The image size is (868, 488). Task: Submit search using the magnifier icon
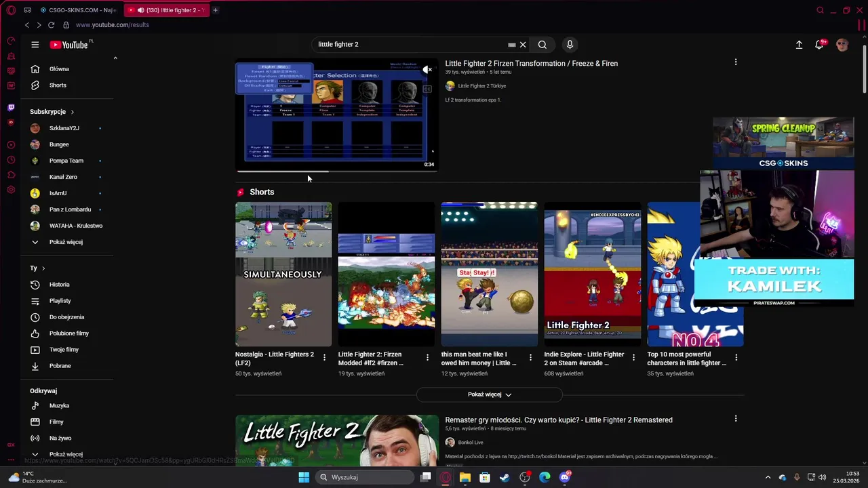pyautogui.click(x=542, y=45)
